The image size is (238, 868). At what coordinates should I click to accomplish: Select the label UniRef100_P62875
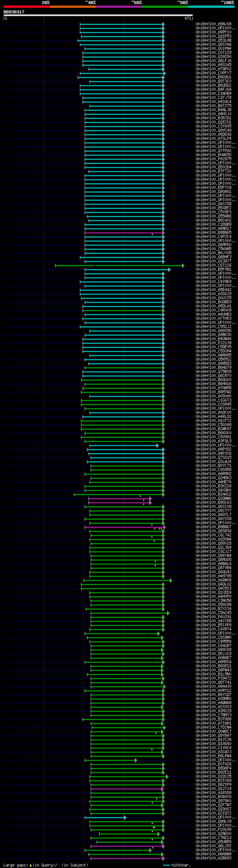click(213, 159)
